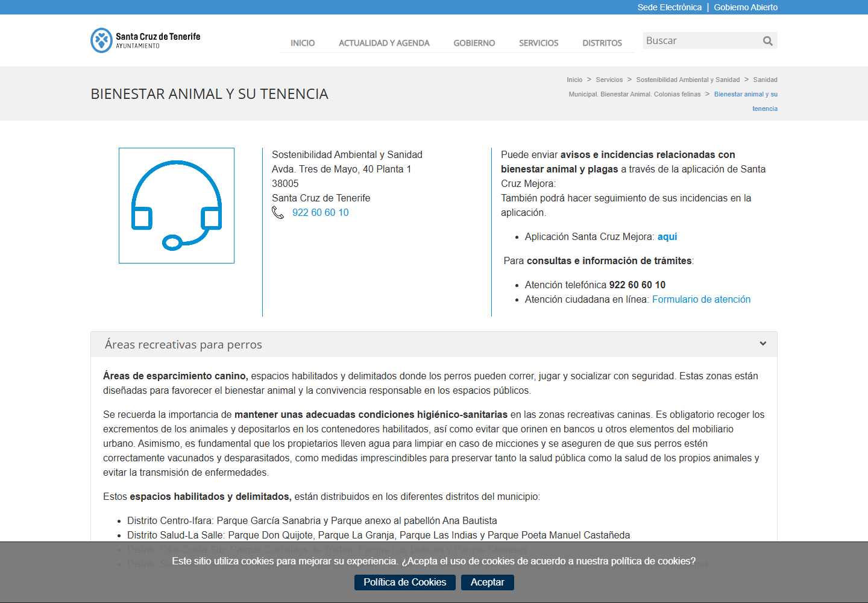The width and height of the screenshot is (868, 603).
Task: Open the SERVICIOS menu
Action: click(539, 43)
